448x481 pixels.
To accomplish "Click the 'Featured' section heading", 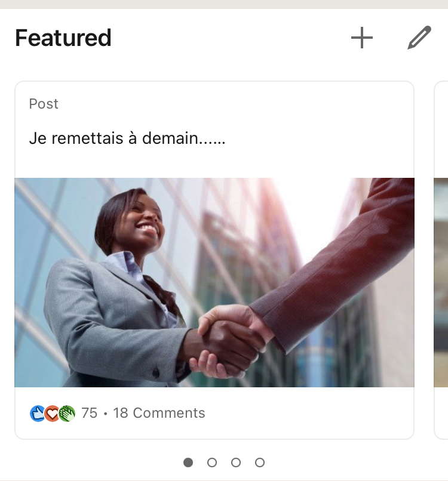I will coord(63,38).
